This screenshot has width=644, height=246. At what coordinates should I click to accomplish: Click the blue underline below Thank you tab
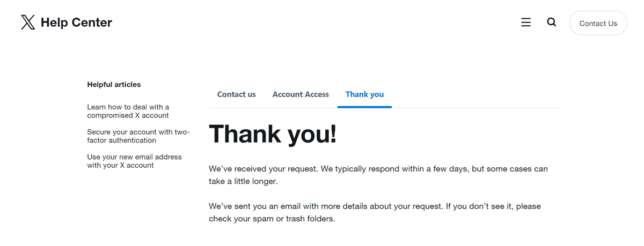click(x=364, y=107)
